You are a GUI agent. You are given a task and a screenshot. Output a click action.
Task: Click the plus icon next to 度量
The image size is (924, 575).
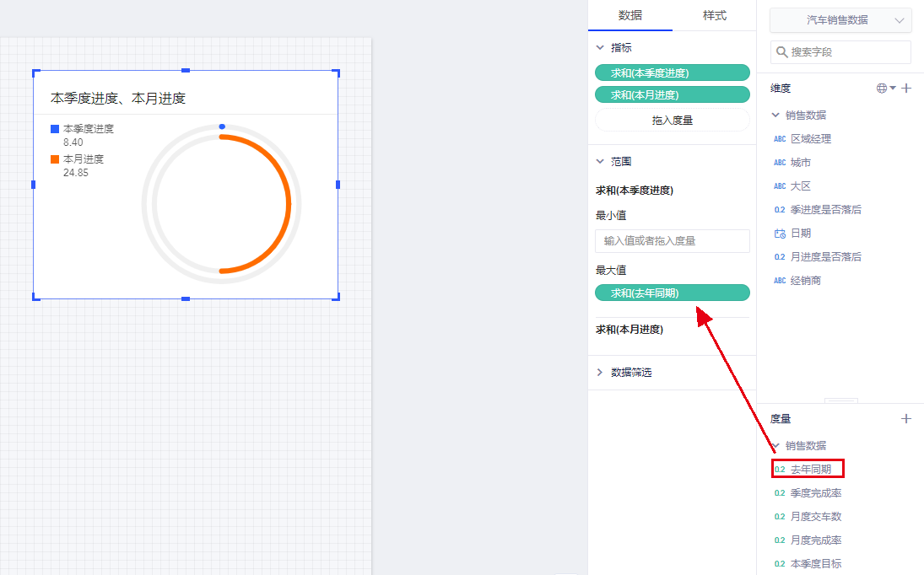906,418
